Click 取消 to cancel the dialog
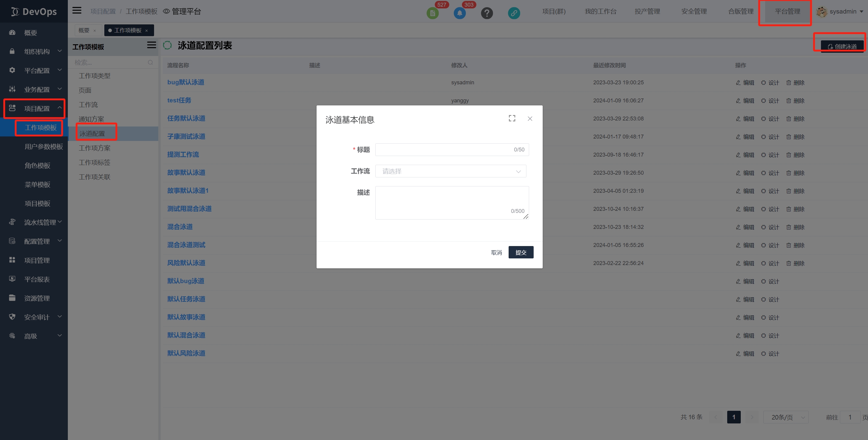Screen dimensions: 868x440 click(x=496, y=252)
